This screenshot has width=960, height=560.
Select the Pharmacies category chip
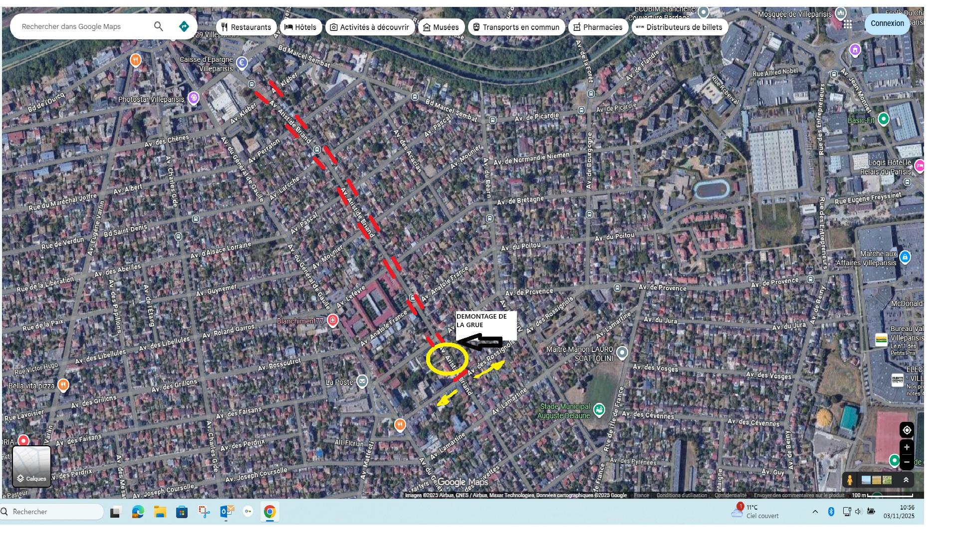[x=597, y=27]
